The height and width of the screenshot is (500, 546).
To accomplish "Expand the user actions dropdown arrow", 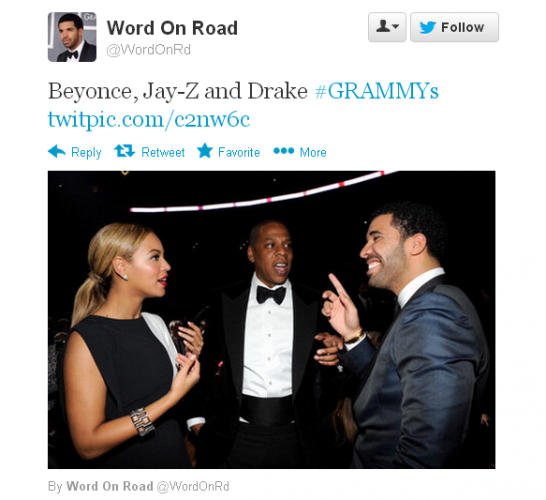I will coord(395,26).
